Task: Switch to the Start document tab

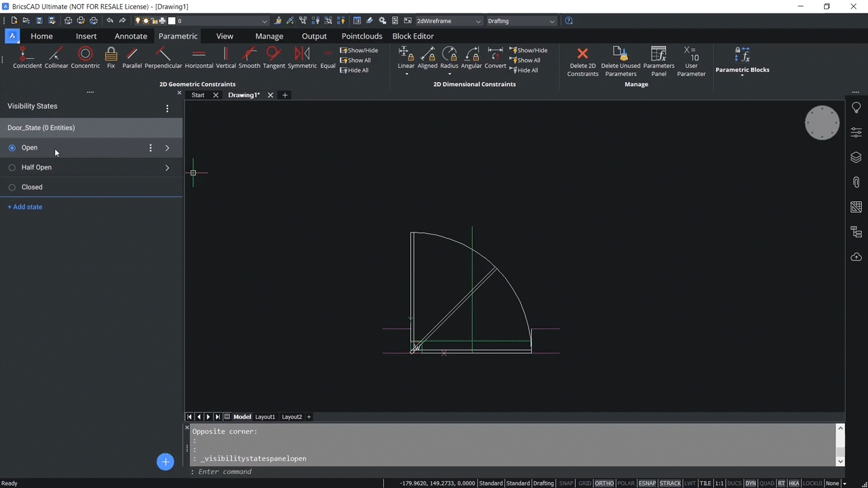Action: pyautogui.click(x=197, y=95)
